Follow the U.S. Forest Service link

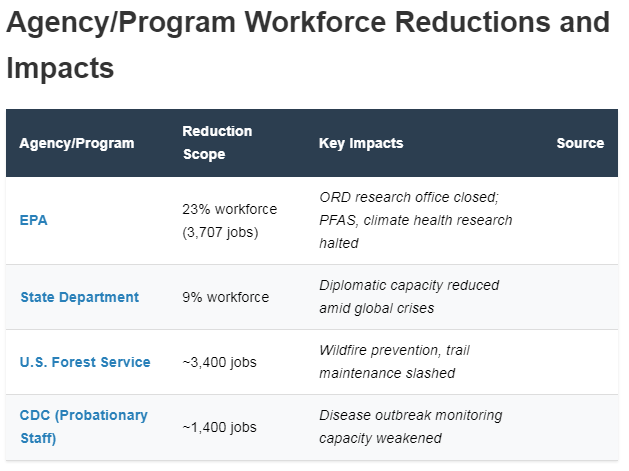tap(85, 362)
